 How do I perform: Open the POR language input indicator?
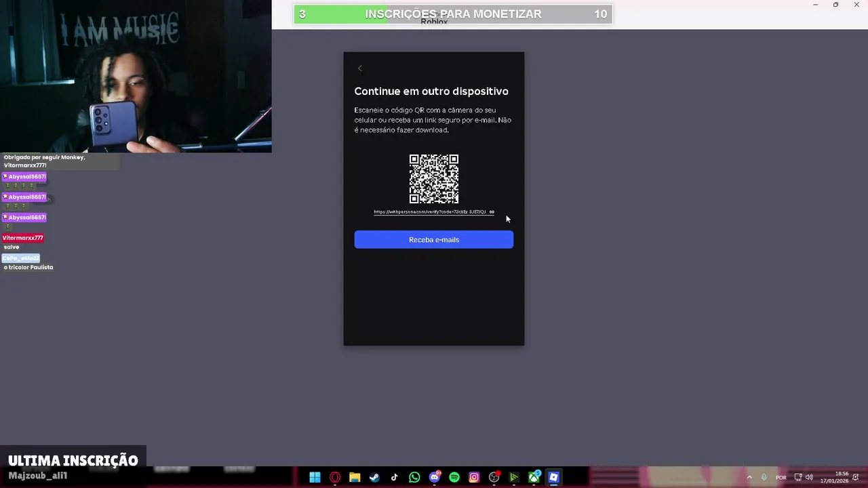pyautogui.click(x=781, y=477)
